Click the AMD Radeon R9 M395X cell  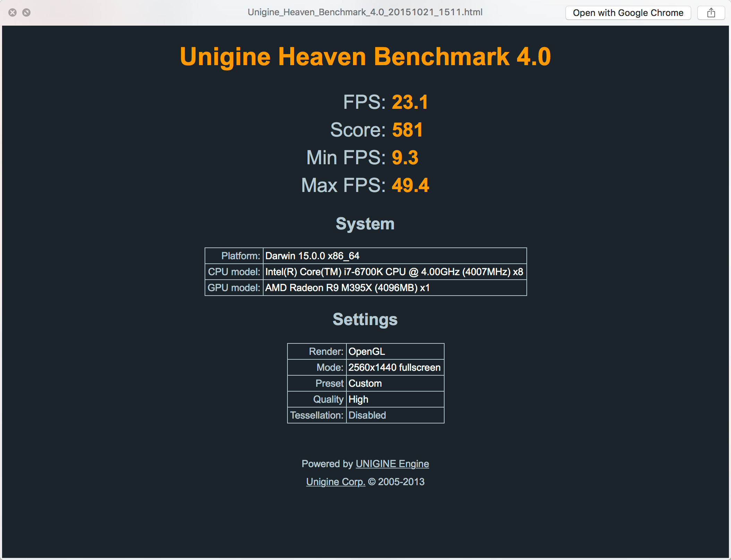(x=395, y=288)
